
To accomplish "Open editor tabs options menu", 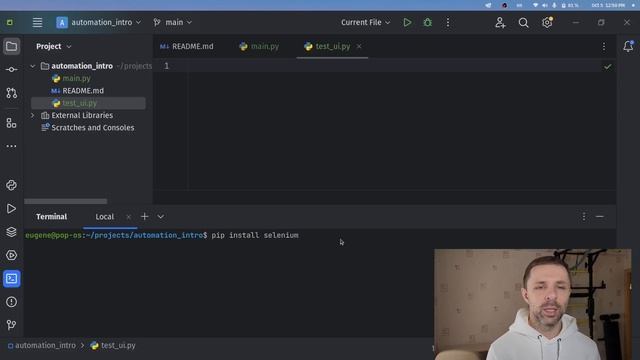I will pyautogui.click(x=604, y=47).
